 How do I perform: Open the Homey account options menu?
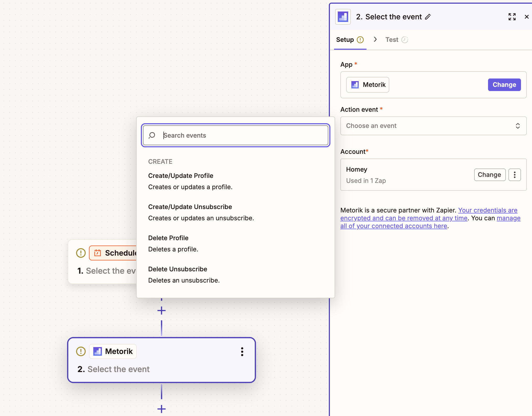[514, 175]
